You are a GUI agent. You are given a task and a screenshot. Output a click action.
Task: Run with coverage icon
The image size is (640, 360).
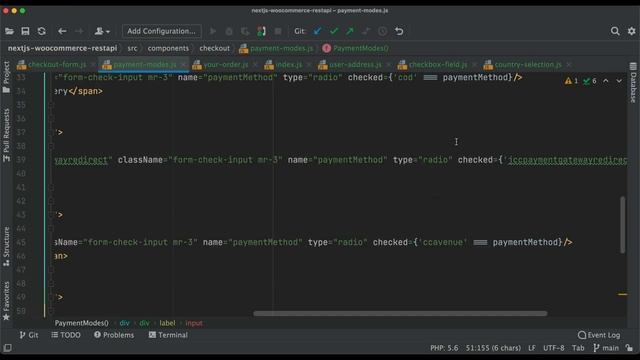click(x=245, y=31)
